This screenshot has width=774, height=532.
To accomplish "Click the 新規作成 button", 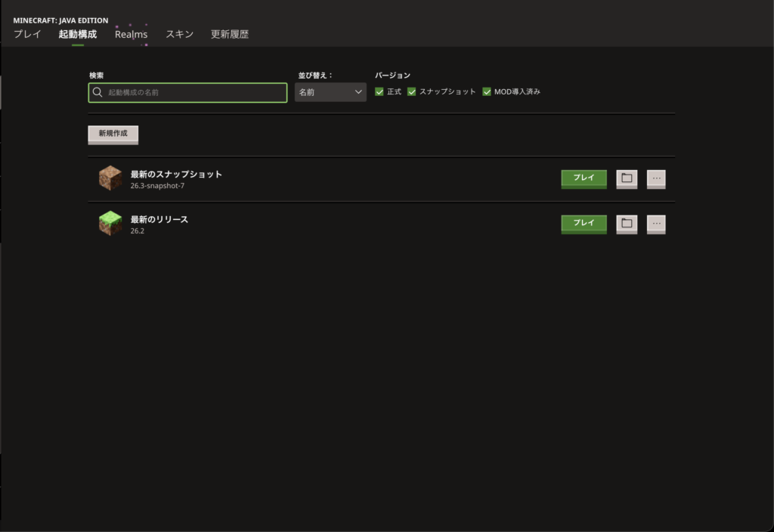I will pyautogui.click(x=113, y=135).
